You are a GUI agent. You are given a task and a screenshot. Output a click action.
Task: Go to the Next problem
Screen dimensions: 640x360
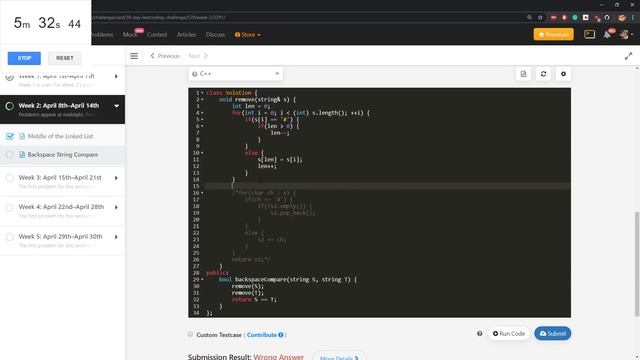tap(198, 56)
